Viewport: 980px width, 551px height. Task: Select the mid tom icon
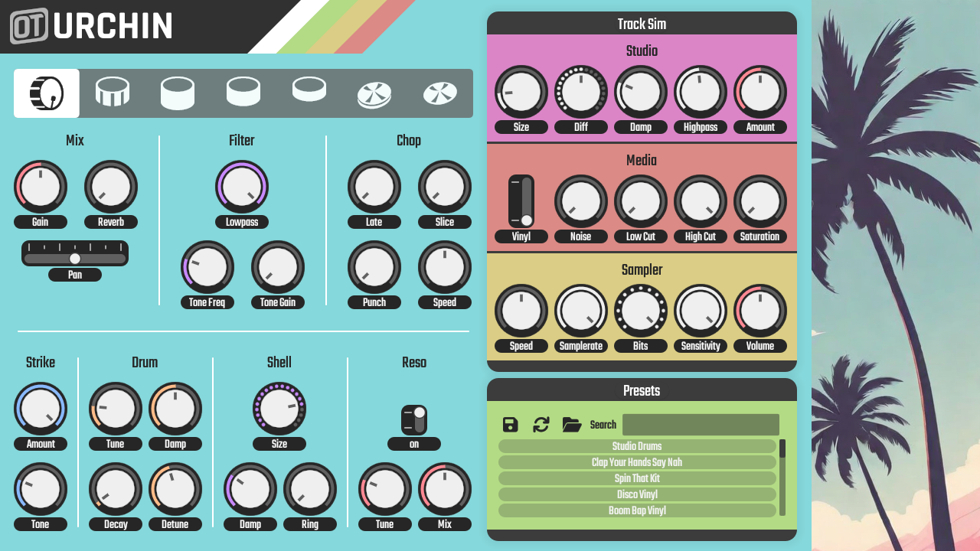pyautogui.click(x=243, y=93)
